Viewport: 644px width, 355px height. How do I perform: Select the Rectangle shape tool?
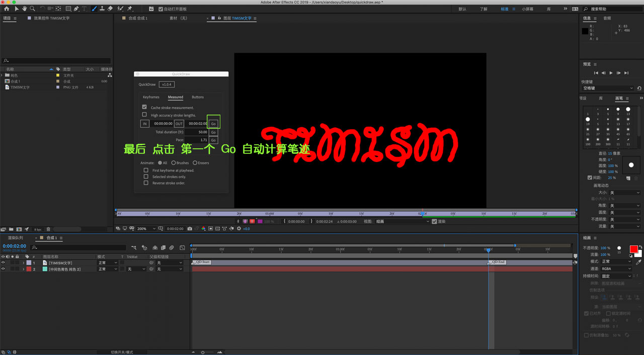tap(68, 9)
